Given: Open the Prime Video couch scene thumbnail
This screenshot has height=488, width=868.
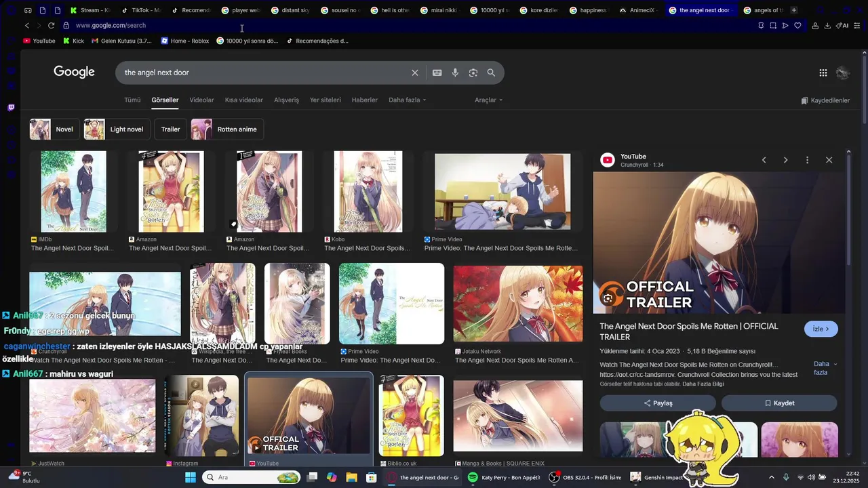Looking at the screenshot, I should click(502, 192).
